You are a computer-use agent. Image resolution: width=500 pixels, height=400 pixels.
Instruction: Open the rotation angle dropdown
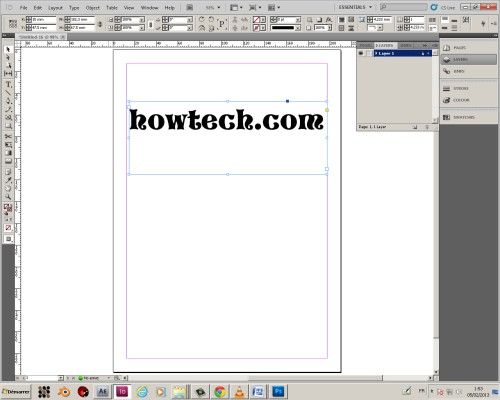[190, 20]
